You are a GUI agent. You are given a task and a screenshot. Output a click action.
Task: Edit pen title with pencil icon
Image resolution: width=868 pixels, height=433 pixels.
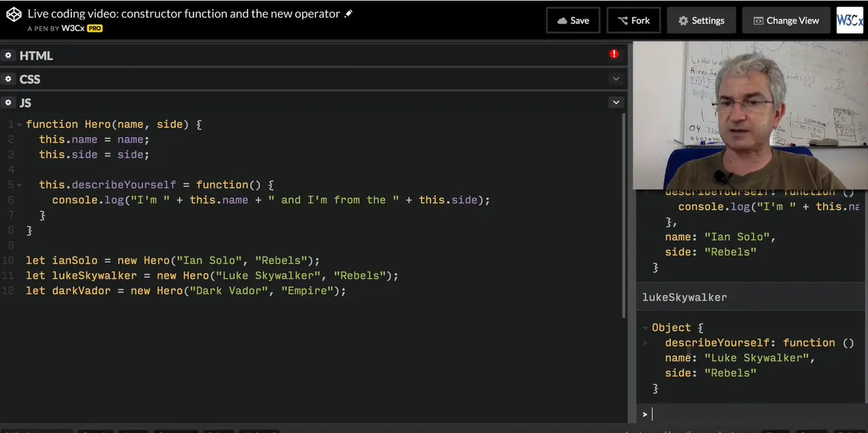click(x=348, y=13)
